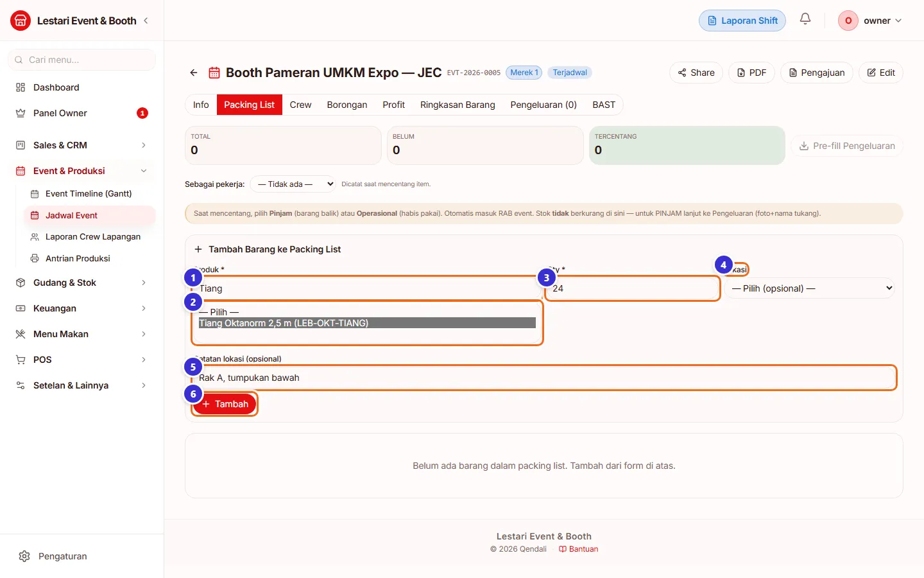Viewport: 924px width, 578px height.
Task: Open the Borongan tab
Action: (x=347, y=105)
